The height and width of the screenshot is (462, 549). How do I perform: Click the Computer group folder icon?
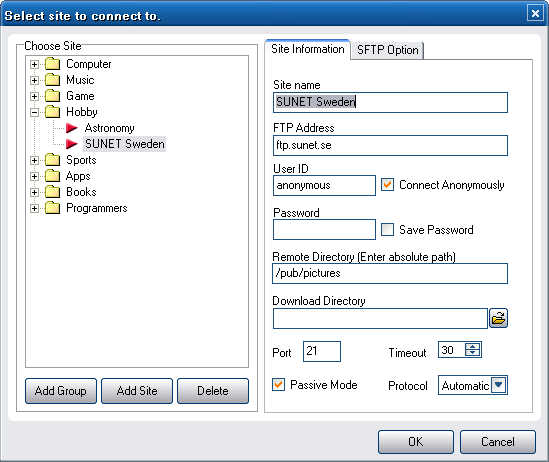(x=53, y=64)
